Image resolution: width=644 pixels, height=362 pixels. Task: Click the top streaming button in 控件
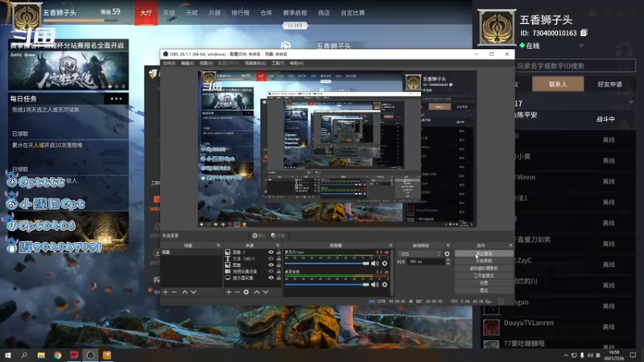click(x=485, y=253)
